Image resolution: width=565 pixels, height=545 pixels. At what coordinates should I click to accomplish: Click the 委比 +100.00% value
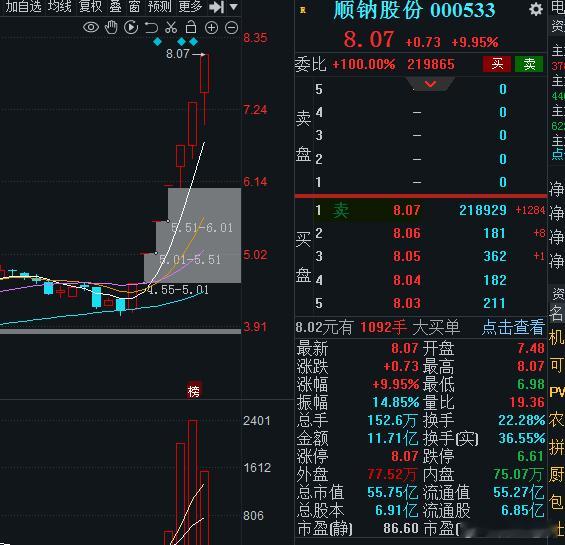(364, 65)
